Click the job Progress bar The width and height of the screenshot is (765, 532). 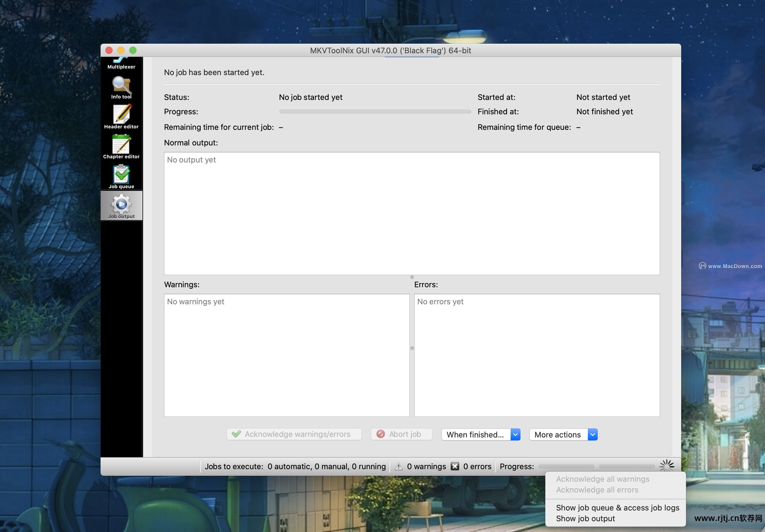point(375,112)
